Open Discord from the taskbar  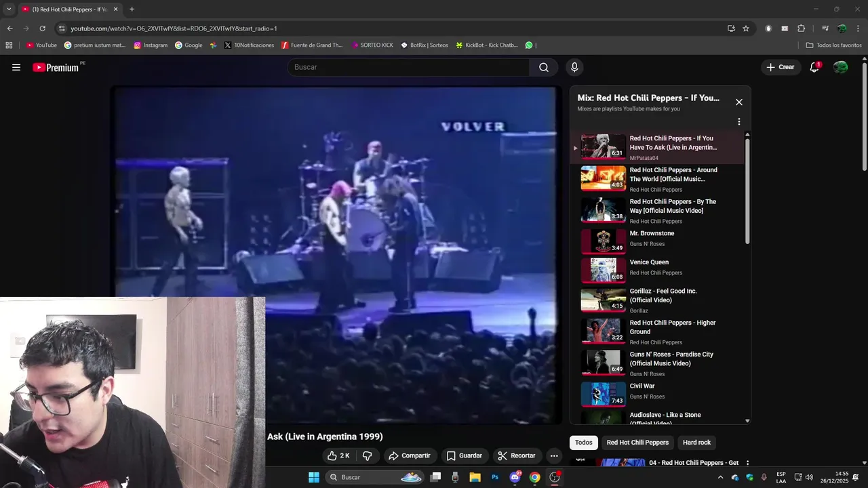(x=515, y=477)
